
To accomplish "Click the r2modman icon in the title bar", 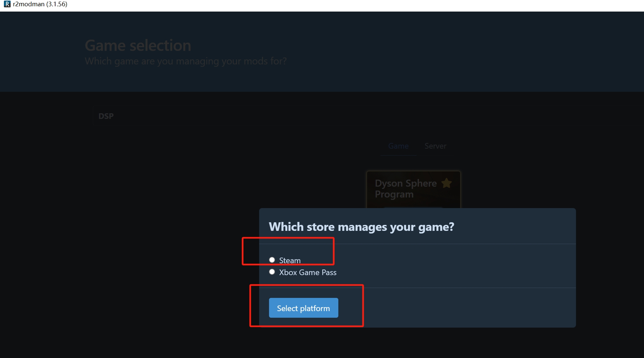I will (7, 4).
